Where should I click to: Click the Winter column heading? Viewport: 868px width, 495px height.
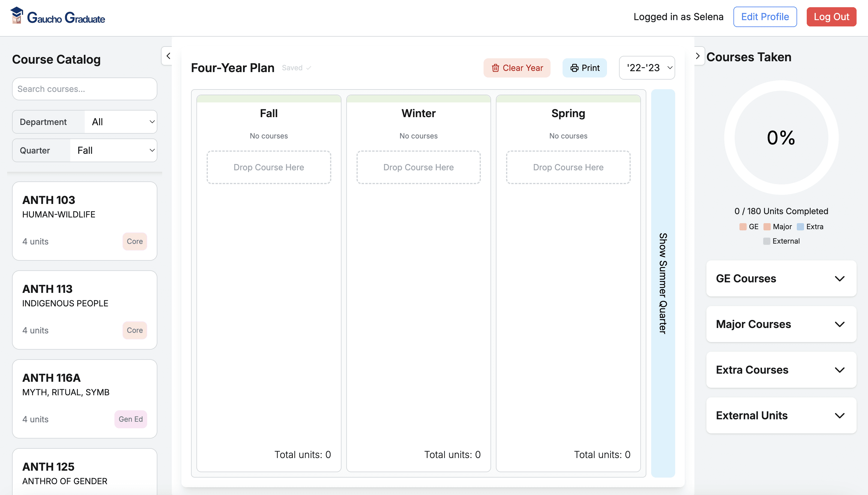[418, 113]
